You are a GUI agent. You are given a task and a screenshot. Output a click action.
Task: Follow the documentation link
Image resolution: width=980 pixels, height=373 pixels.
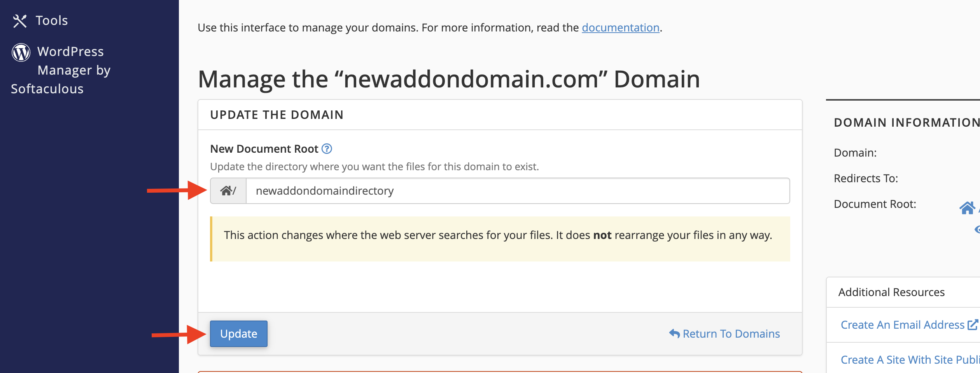coord(621,28)
